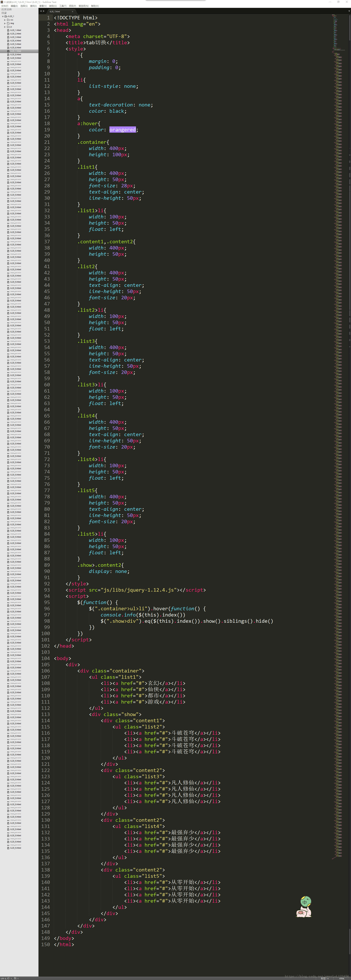The height and width of the screenshot is (980, 351).
Task: Open tab list dropdown arrow
Action: (x=349, y=11)
